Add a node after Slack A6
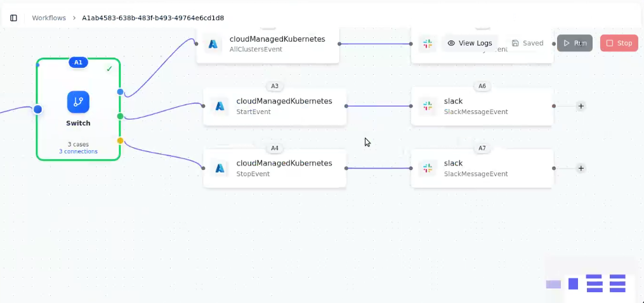 (581, 106)
